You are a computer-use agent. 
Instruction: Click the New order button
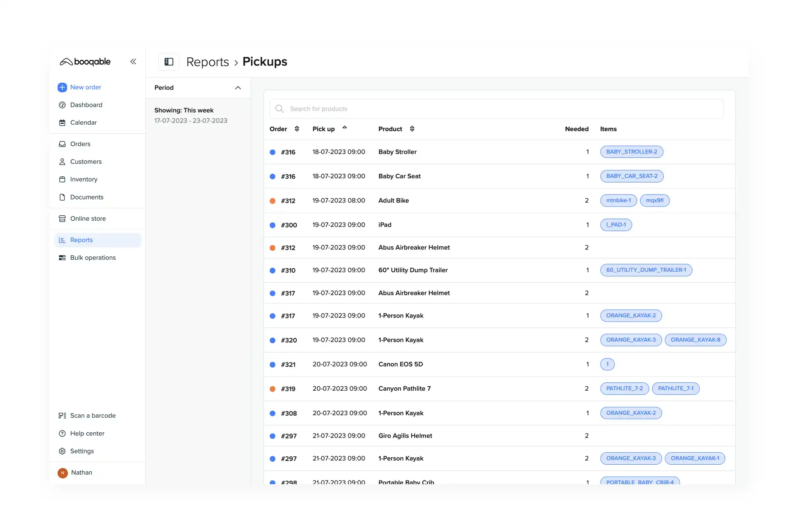pyautogui.click(x=86, y=87)
